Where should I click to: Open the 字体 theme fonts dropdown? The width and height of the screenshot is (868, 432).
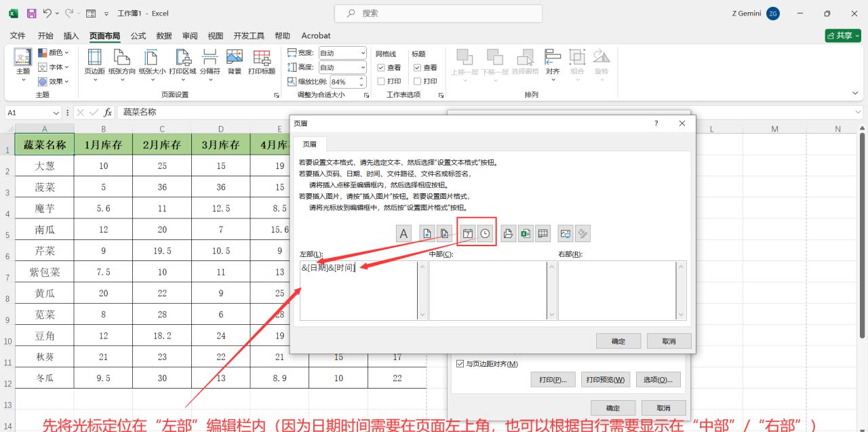53,67
